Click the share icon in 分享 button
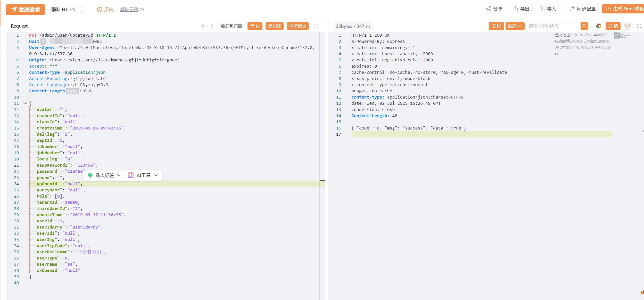644x300 pixels. click(489, 9)
